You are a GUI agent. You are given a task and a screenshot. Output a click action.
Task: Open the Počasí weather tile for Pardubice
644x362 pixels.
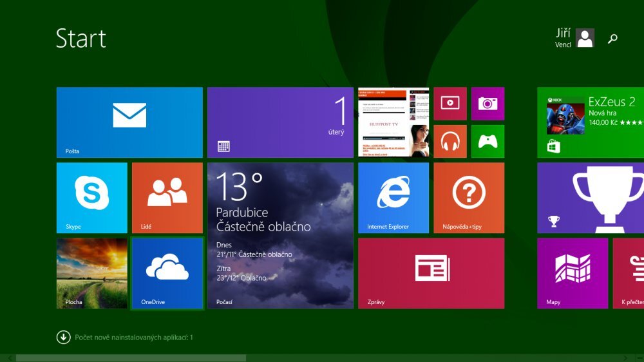[x=280, y=236]
